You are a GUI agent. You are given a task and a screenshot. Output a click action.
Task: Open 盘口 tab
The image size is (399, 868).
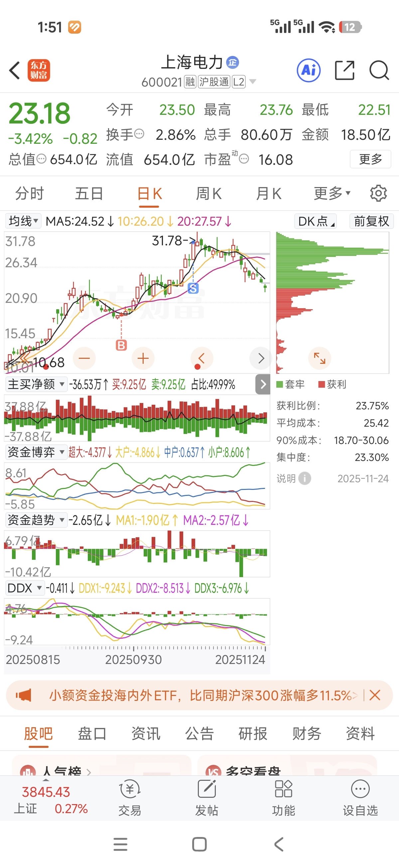[x=92, y=734]
